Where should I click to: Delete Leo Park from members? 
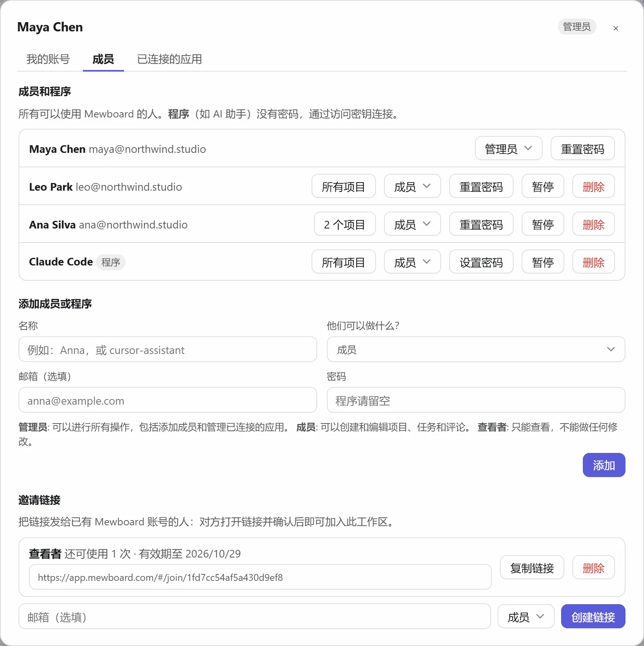click(593, 186)
